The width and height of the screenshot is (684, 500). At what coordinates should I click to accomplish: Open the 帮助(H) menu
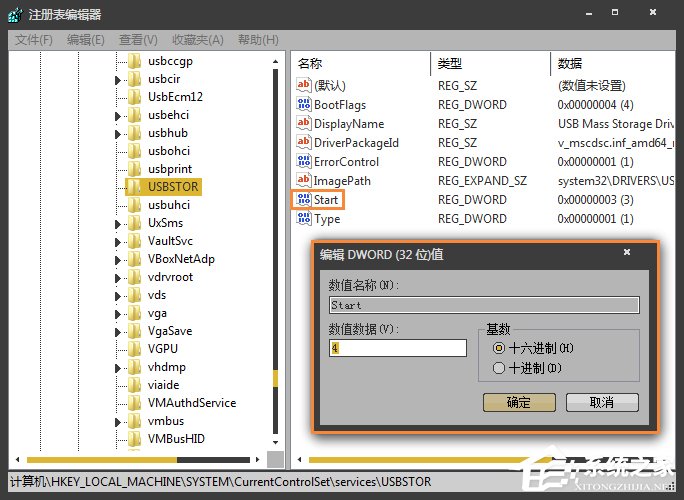(x=258, y=40)
